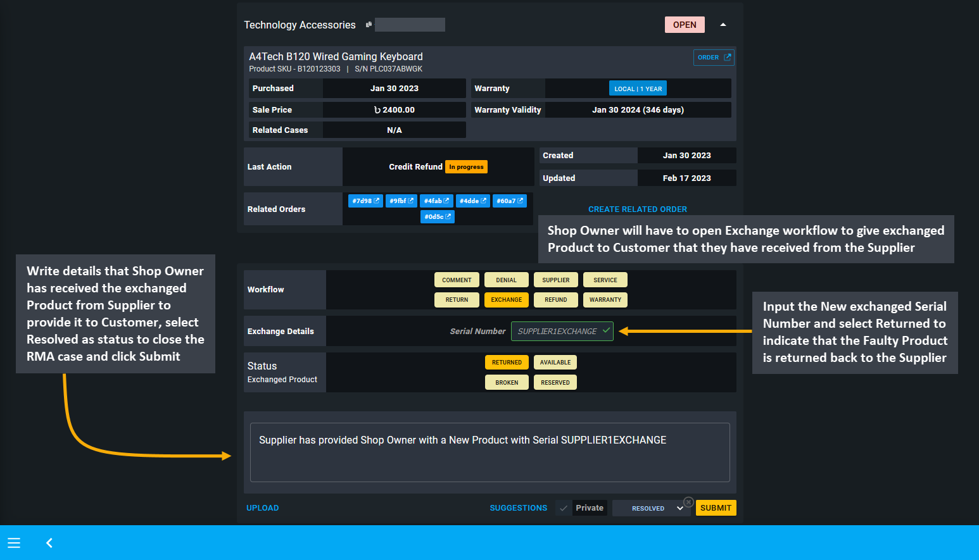Click product name A4Tech B120 Wired Gaming Keyboard

pos(336,57)
